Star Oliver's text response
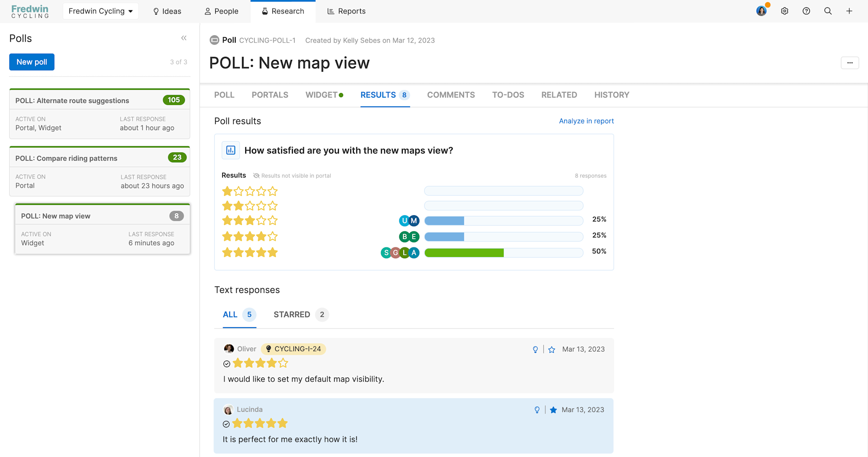Viewport: 868px width, 457px height. (x=552, y=349)
